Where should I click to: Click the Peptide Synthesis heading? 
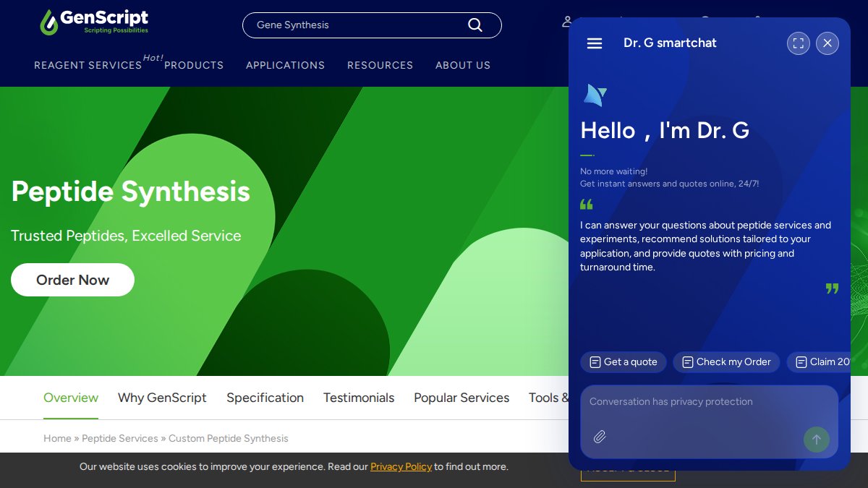[131, 192]
